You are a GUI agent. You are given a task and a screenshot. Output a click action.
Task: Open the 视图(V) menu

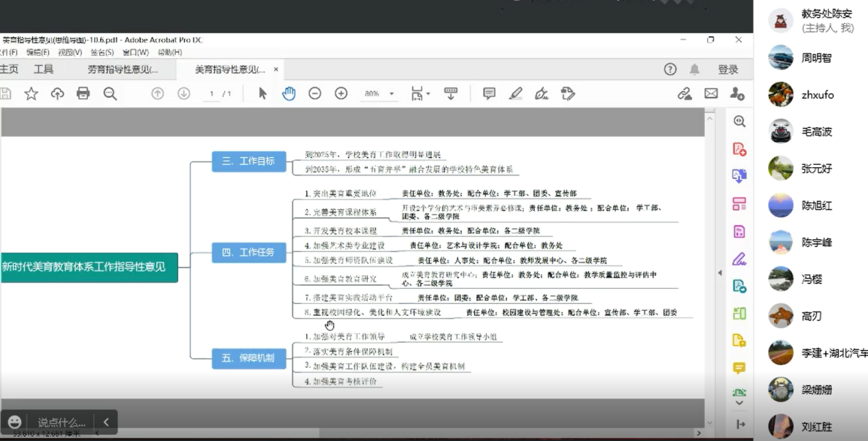70,52
